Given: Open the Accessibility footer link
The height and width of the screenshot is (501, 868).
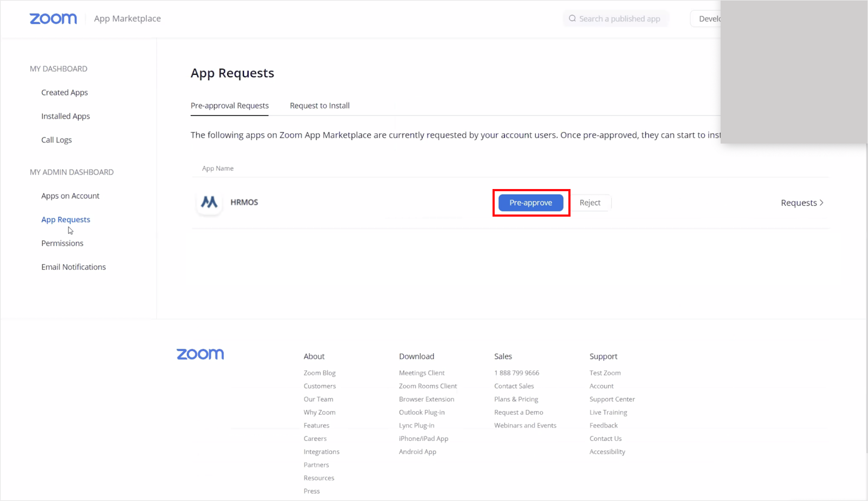Looking at the screenshot, I should click(607, 452).
